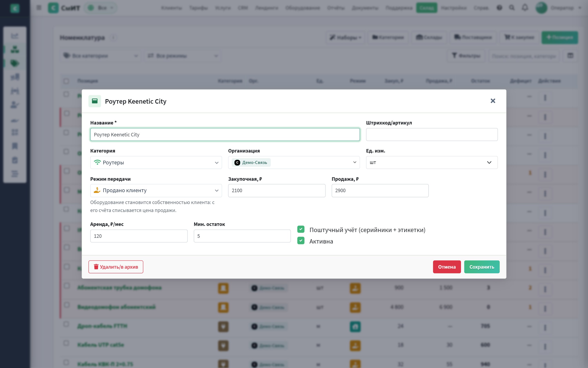Viewport: 588px width, 368px height.
Task: Click the help question-mark icon in top bar
Action: coord(499,8)
